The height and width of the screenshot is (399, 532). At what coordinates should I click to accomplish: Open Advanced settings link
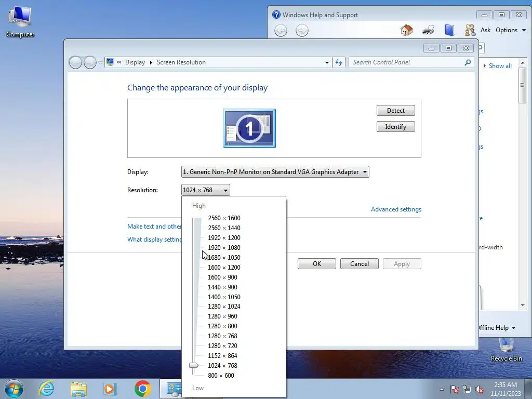[396, 209]
